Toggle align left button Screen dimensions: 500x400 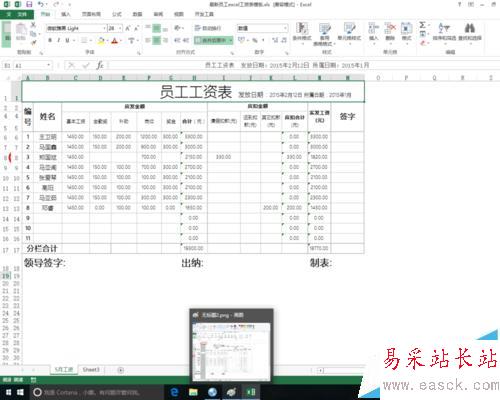(148, 40)
